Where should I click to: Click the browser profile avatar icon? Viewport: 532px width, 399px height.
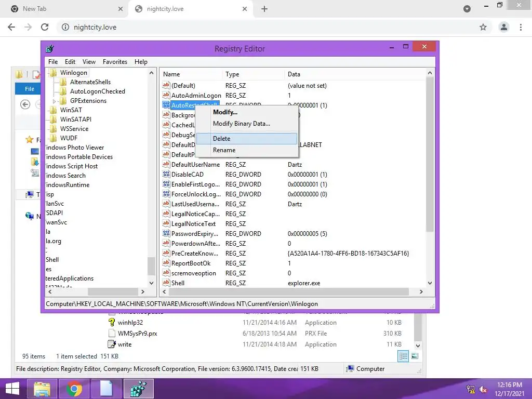[504, 27]
